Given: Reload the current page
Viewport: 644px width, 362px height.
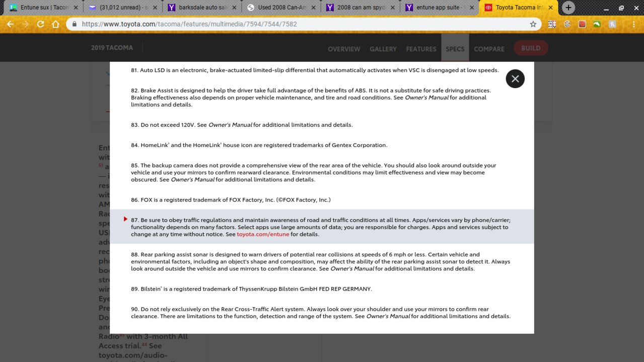Looking at the screenshot, I should [x=40, y=24].
